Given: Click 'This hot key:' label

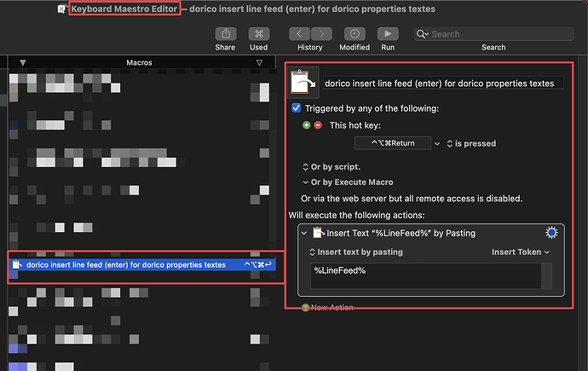Looking at the screenshot, I should [355, 125].
